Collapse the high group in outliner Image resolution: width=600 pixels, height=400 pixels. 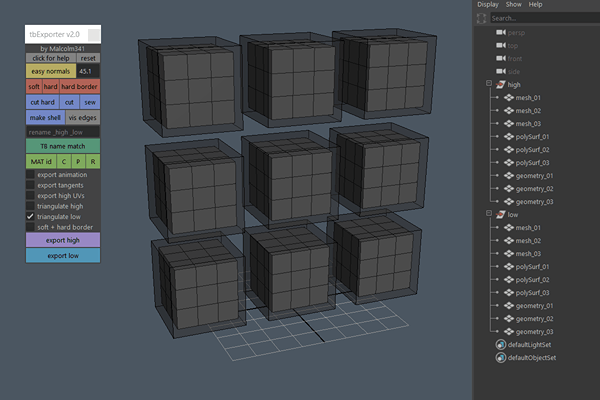488,85
